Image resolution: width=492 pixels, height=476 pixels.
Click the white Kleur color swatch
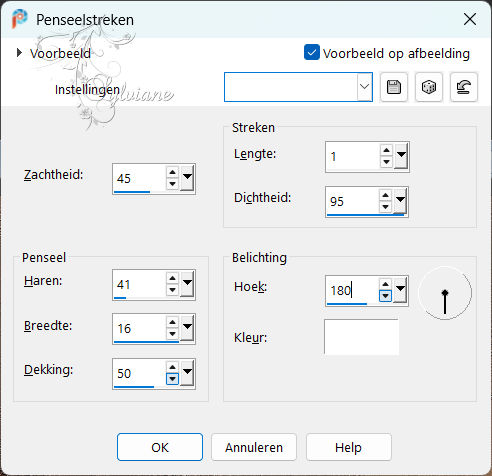361,337
